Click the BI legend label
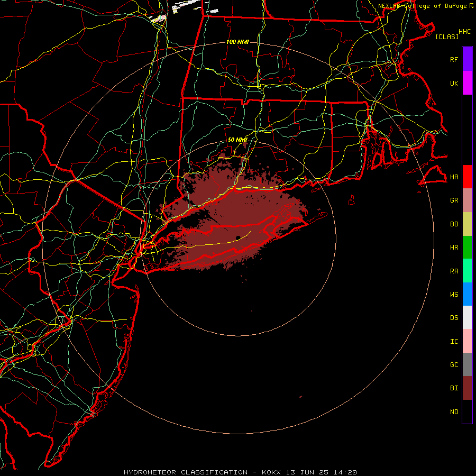The width and height of the screenshot is (476, 476). (454, 388)
